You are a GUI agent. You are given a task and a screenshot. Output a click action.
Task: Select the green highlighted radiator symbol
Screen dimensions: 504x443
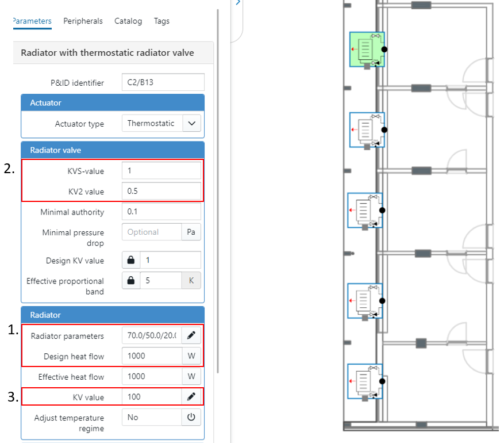pyautogui.click(x=367, y=49)
